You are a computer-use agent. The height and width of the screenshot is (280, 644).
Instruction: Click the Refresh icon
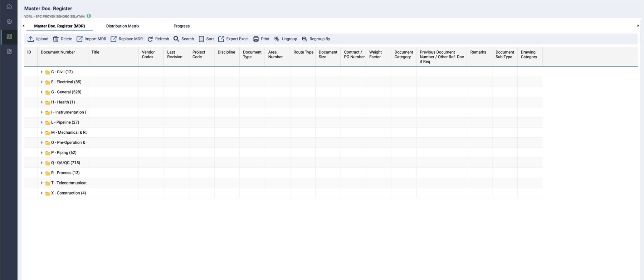point(150,39)
